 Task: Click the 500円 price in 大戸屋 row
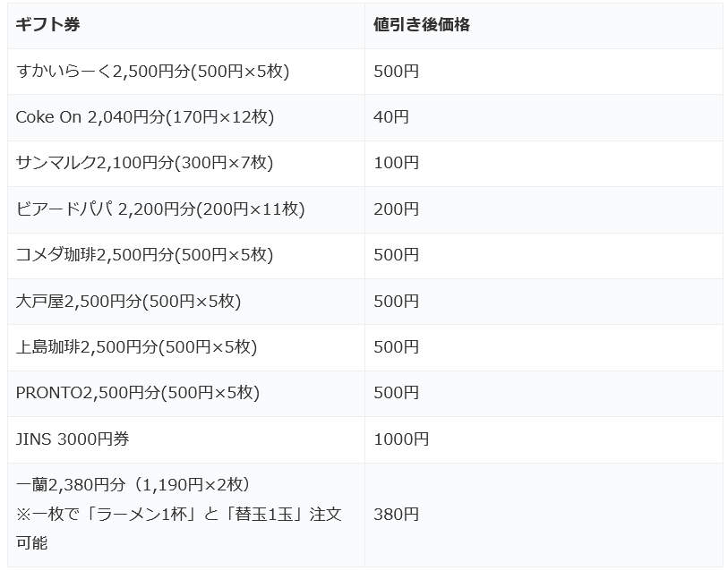pos(396,302)
